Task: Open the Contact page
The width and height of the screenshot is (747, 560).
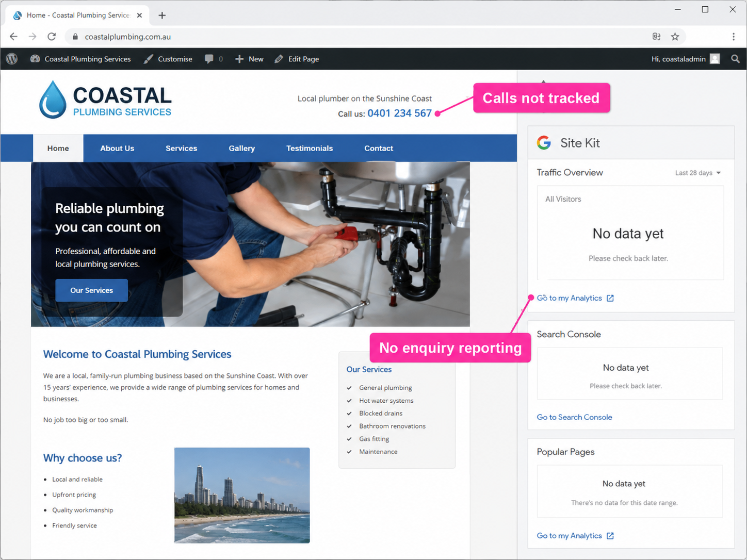Action: [x=379, y=148]
